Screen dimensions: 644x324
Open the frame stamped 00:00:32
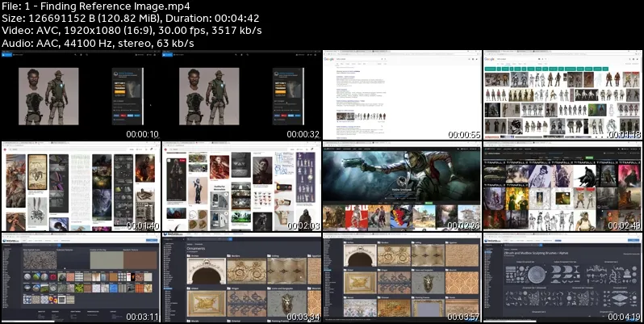[241, 95]
